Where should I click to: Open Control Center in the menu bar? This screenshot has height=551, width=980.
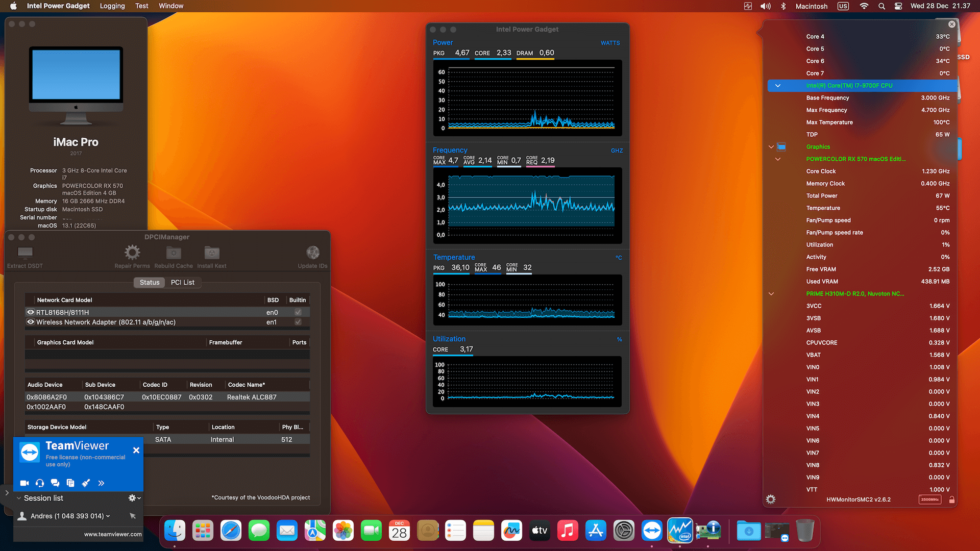click(898, 6)
